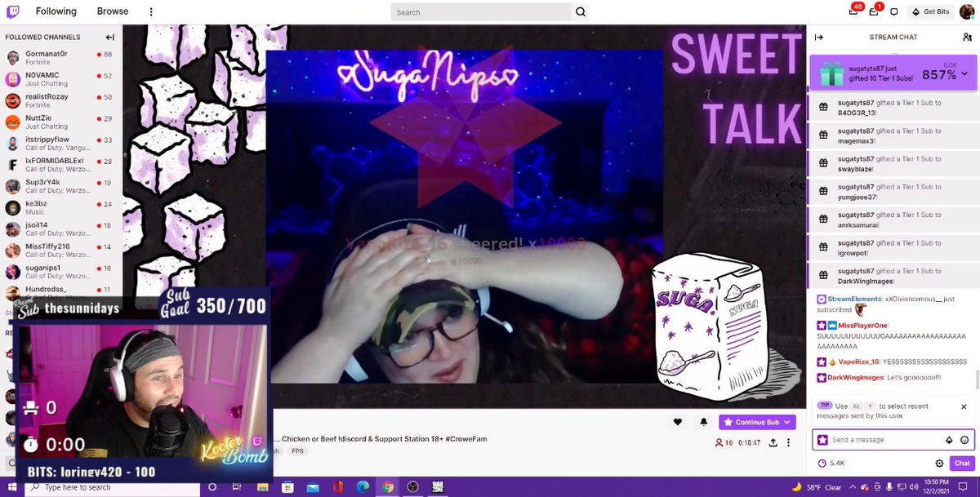Open the chat community users list
This screenshot has height=497, width=980.
tap(968, 38)
